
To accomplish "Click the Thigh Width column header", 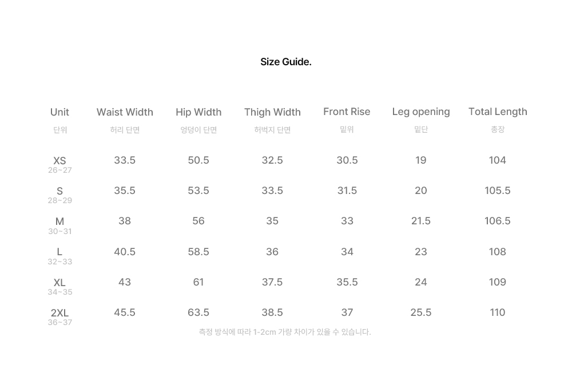I will point(272,112).
